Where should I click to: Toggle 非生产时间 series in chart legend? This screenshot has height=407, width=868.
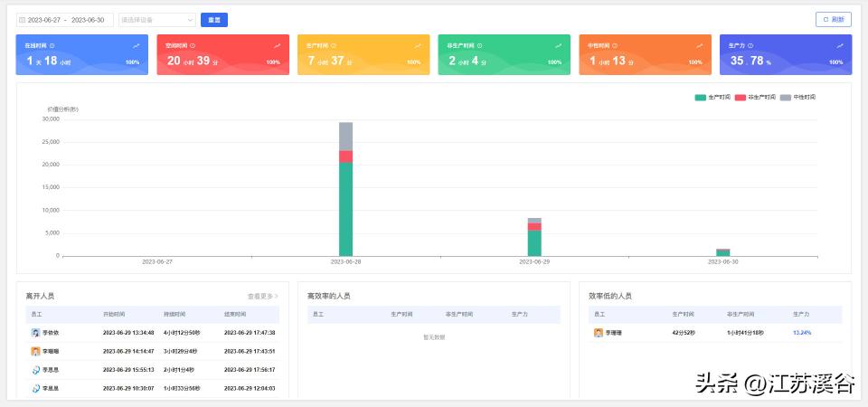click(754, 97)
